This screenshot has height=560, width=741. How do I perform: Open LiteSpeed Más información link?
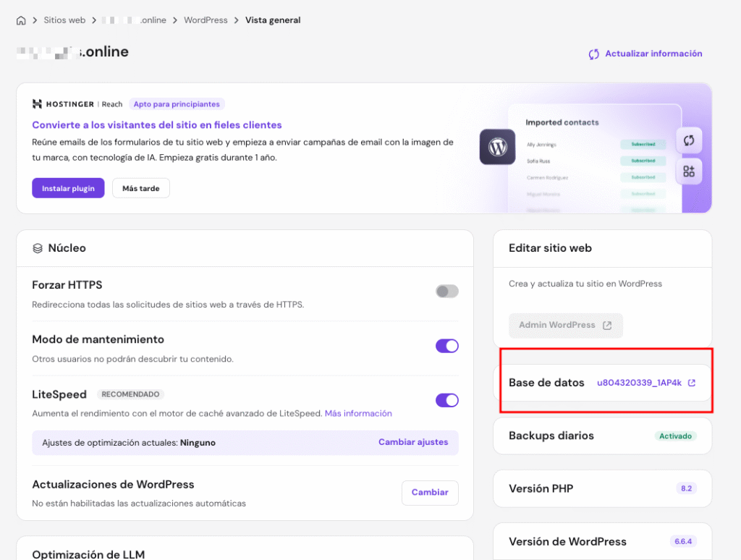[358, 414]
